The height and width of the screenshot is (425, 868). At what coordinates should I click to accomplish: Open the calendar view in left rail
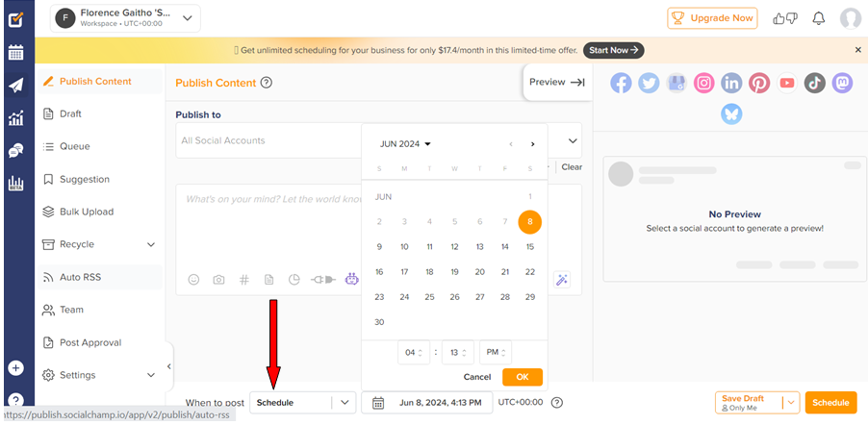[x=16, y=53]
